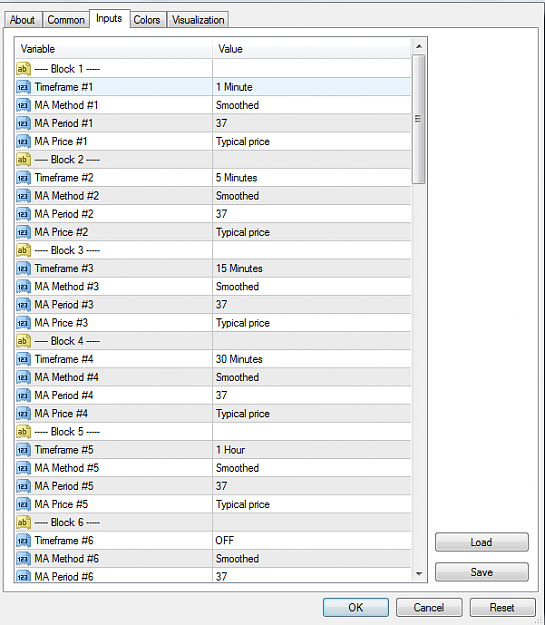Select the '30 Minutes' value for Timeframe #4
545x625 pixels.
[239, 359]
